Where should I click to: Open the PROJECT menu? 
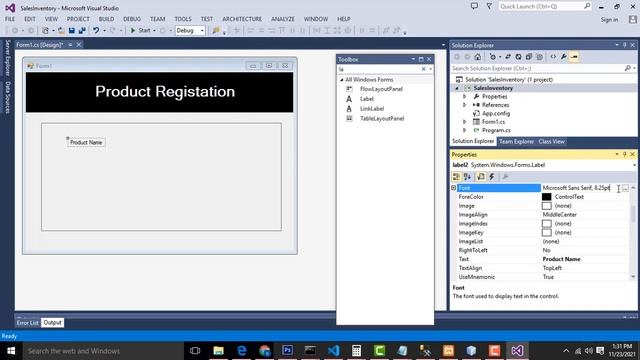point(78,19)
